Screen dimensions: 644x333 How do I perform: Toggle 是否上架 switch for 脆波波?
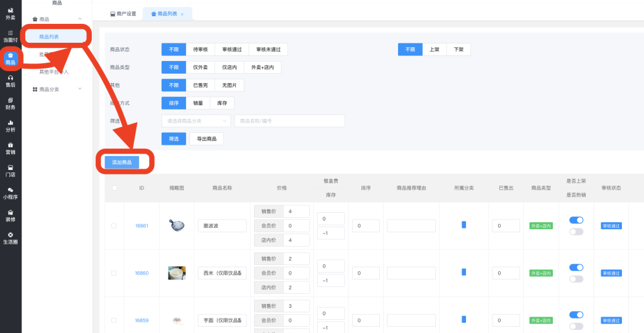pos(576,220)
